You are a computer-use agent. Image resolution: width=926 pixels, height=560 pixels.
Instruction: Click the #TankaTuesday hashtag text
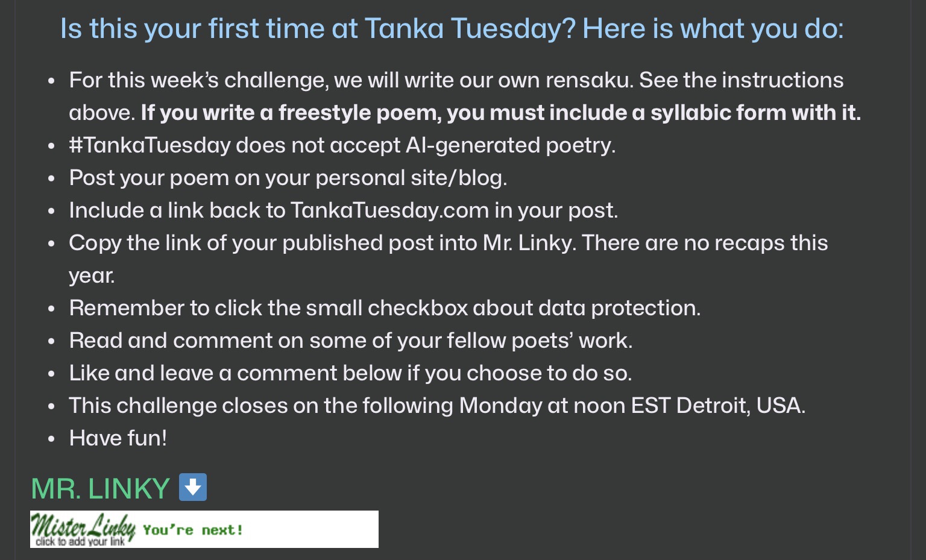point(150,145)
